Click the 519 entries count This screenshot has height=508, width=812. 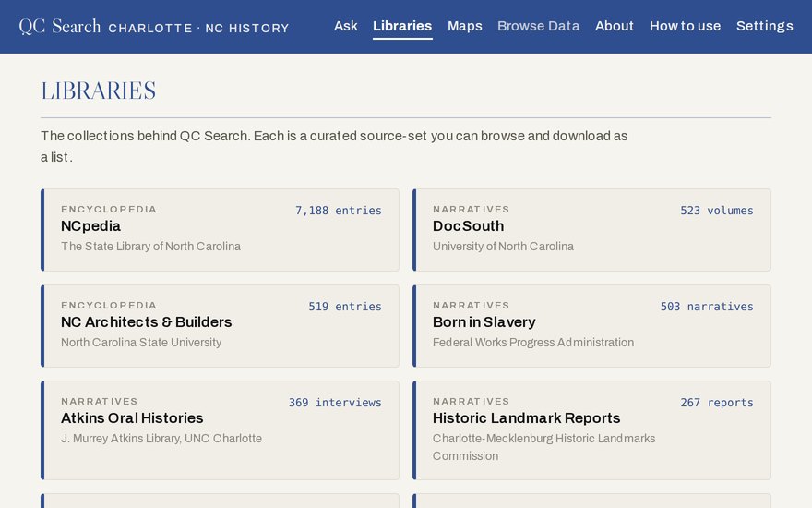[345, 307]
